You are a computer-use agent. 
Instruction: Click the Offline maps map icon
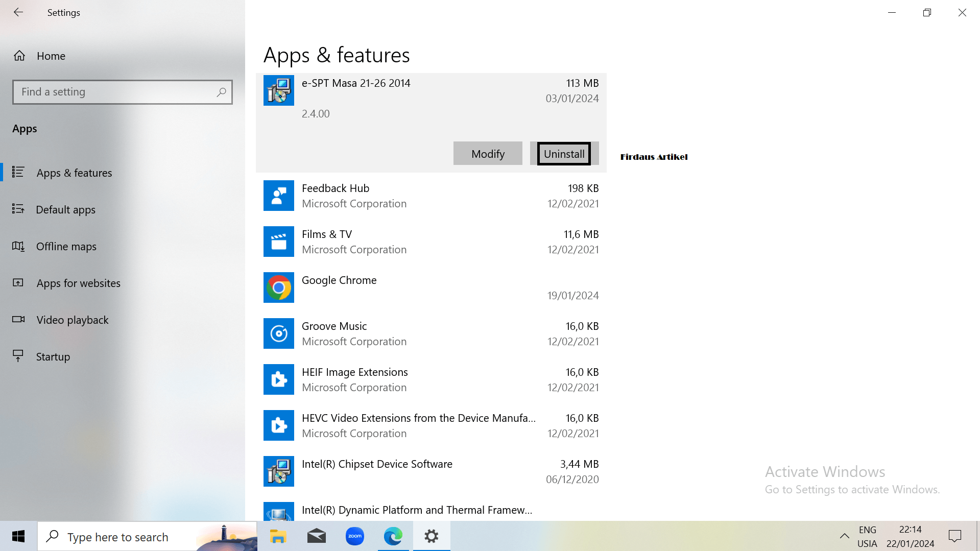[x=18, y=246]
